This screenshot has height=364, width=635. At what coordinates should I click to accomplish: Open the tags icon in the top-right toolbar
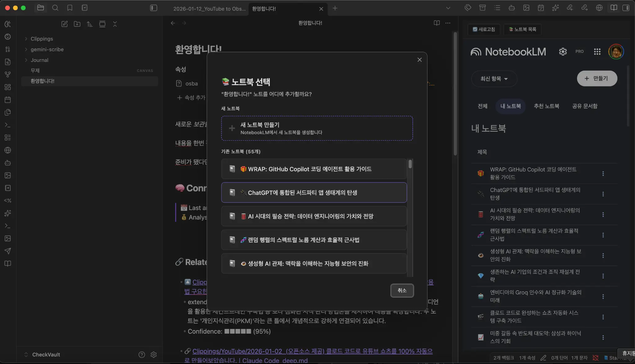pyautogui.click(x=468, y=8)
